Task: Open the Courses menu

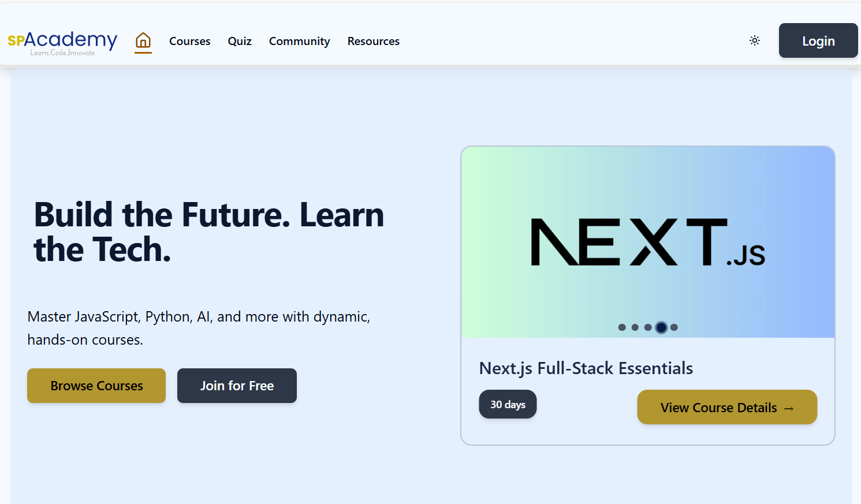Action: [x=189, y=41]
